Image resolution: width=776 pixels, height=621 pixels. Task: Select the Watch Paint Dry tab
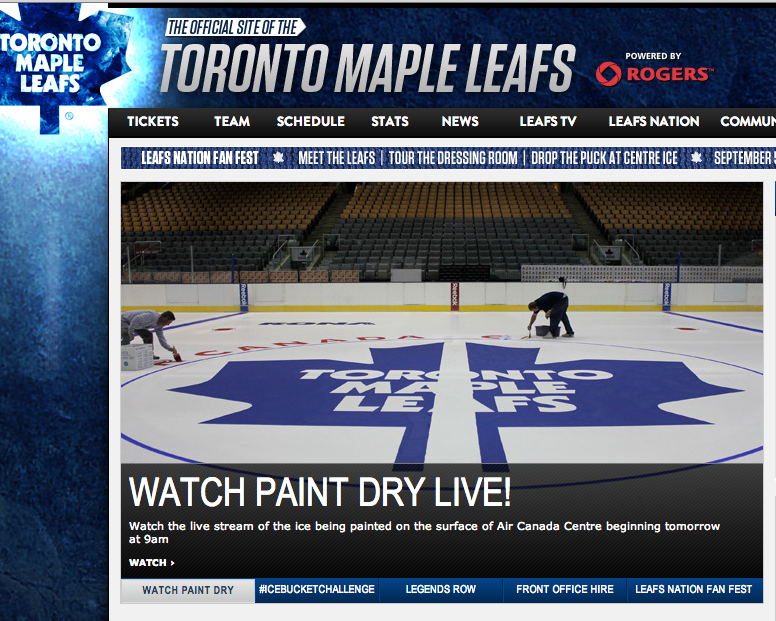tap(188, 590)
